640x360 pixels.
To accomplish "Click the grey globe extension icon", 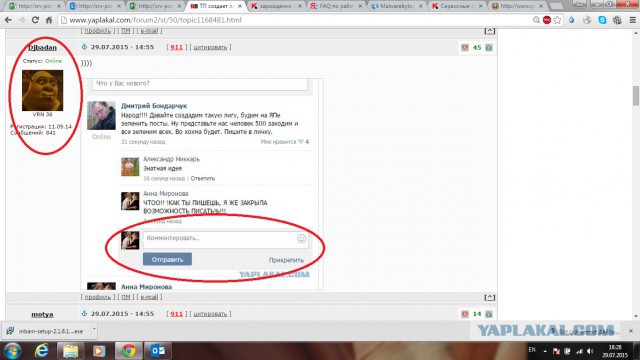I will (x=587, y=20).
